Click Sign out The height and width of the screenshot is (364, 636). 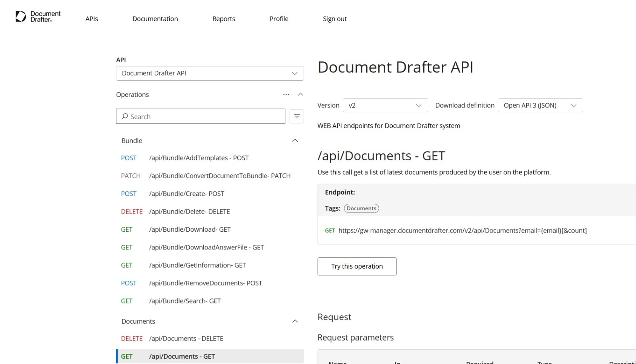click(334, 19)
